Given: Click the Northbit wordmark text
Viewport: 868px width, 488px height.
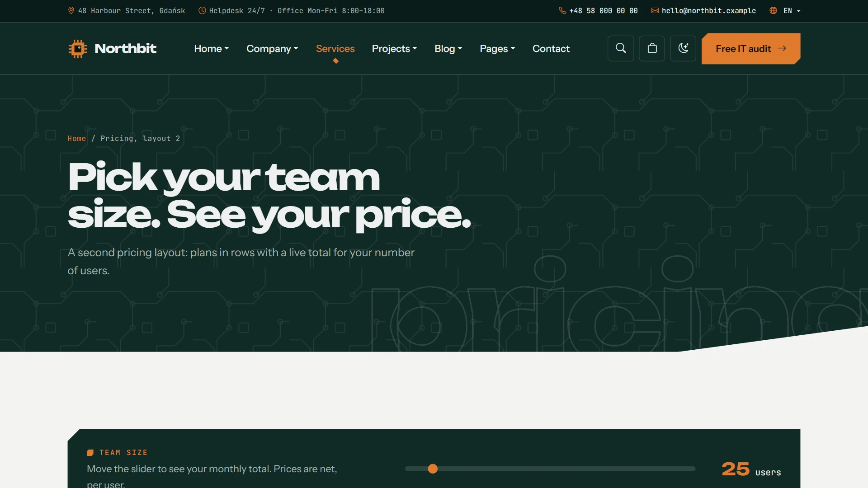Looking at the screenshot, I should [x=125, y=48].
